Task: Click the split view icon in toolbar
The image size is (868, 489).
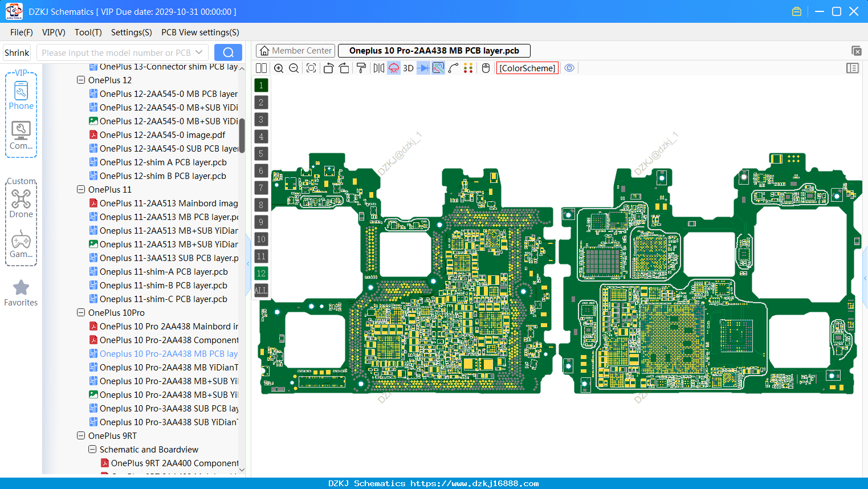Action: click(261, 68)
